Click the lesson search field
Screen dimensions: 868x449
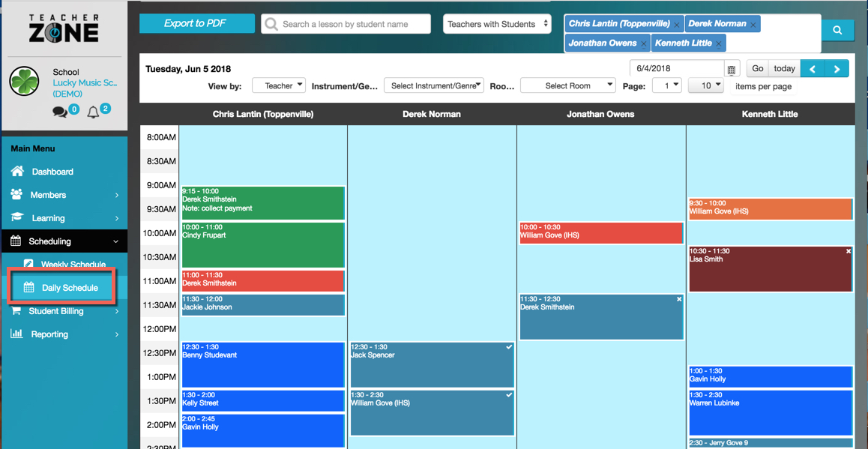346,24
